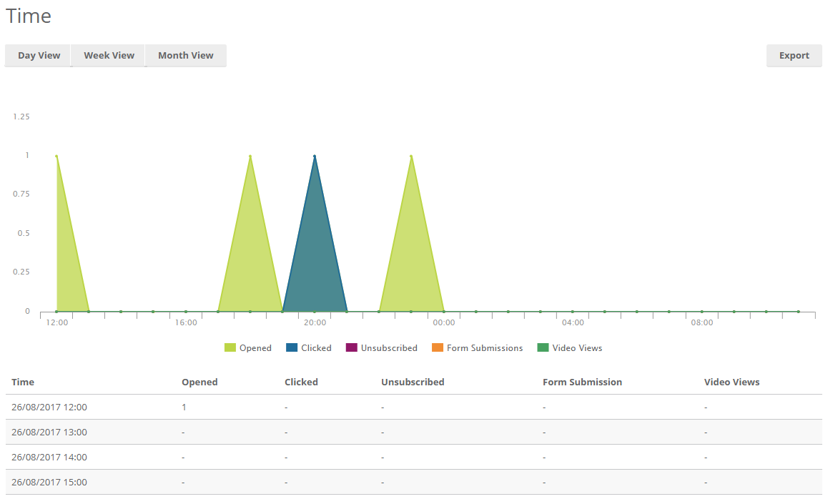
Task: Click the Clicked legend label
Action: 316,348
